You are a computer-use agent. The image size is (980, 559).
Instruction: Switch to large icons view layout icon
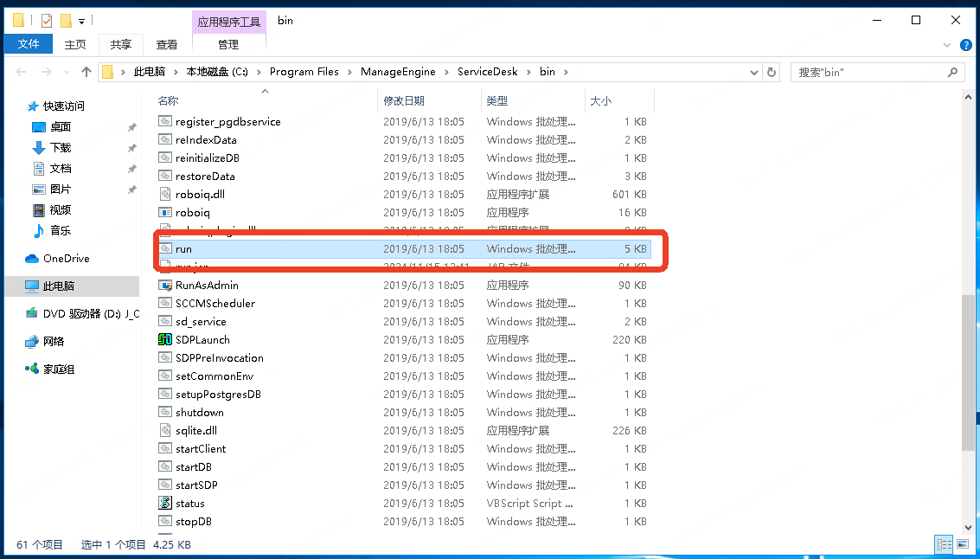tap(963, 544)
